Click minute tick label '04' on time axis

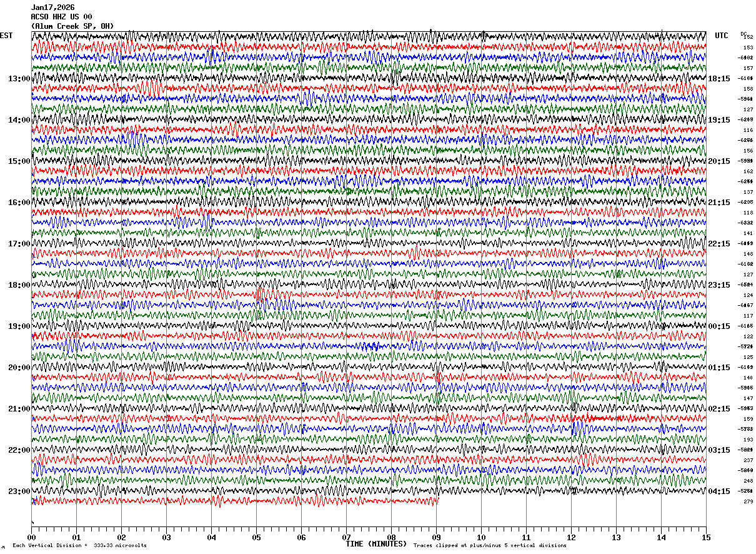(x=211, y=537)
